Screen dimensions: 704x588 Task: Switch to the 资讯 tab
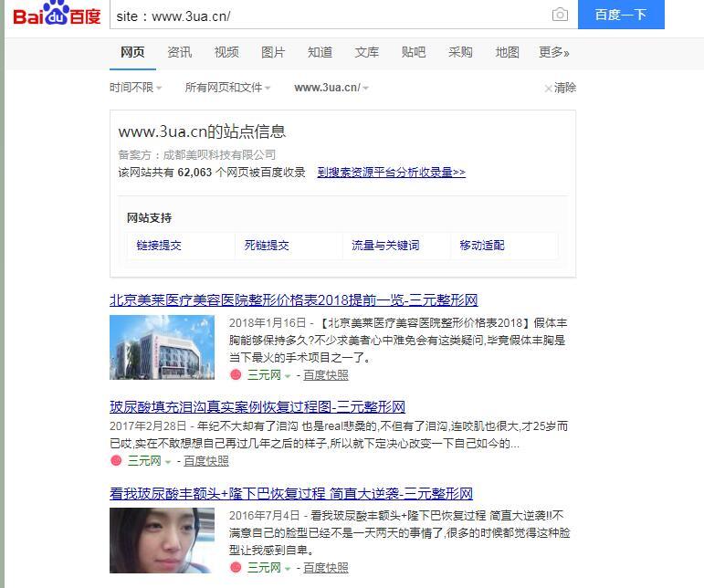coord(180,53)
